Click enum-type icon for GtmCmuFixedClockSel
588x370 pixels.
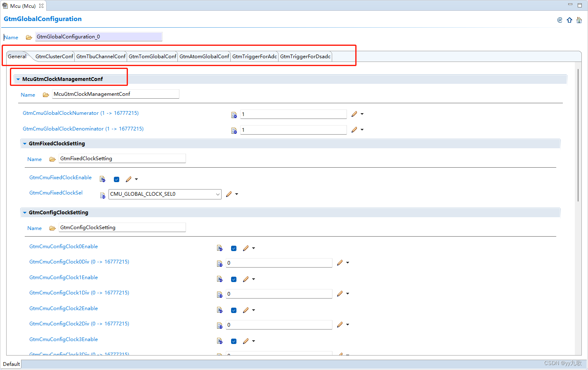click(102, 195)
